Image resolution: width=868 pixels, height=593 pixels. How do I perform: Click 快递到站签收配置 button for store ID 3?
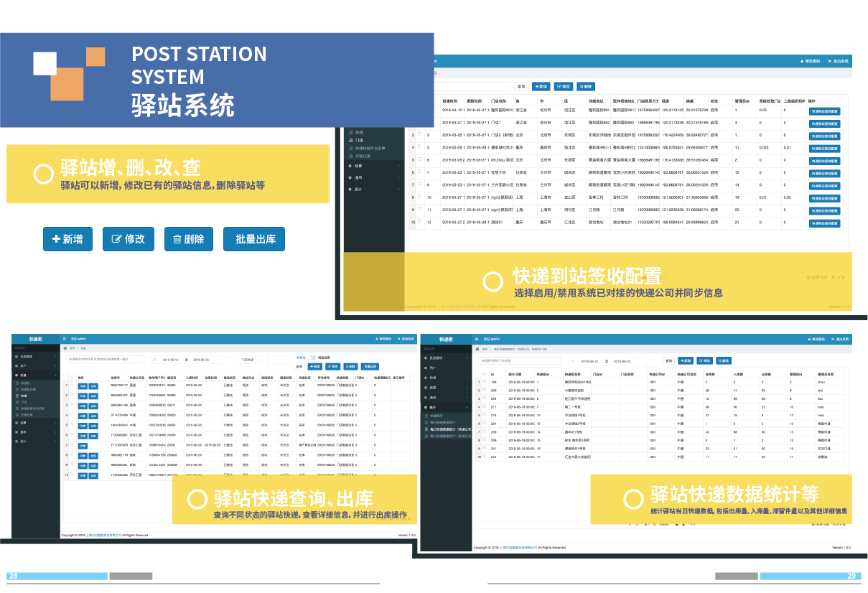pyautogui.click(x=824, y=135)
